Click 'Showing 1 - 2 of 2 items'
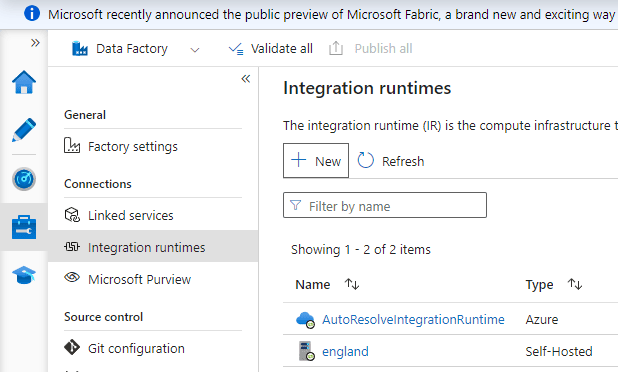 (x=361, y=249)
